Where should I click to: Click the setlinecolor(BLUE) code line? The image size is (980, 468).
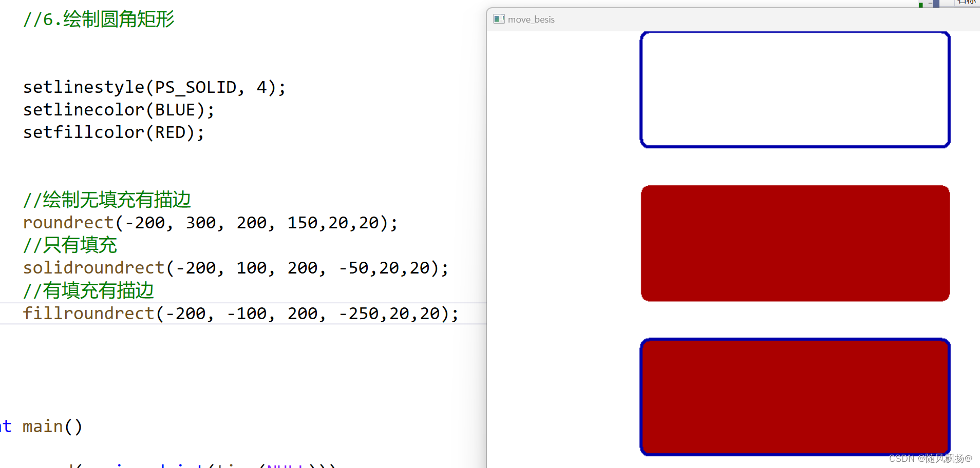[119, 110]
